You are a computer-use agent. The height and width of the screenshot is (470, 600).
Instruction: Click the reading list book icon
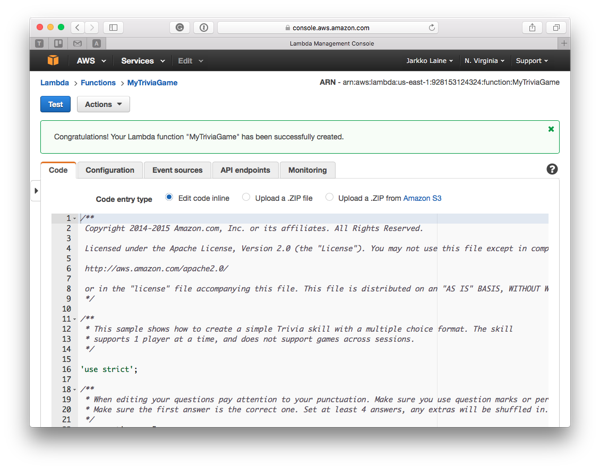(x=58, y=43)
